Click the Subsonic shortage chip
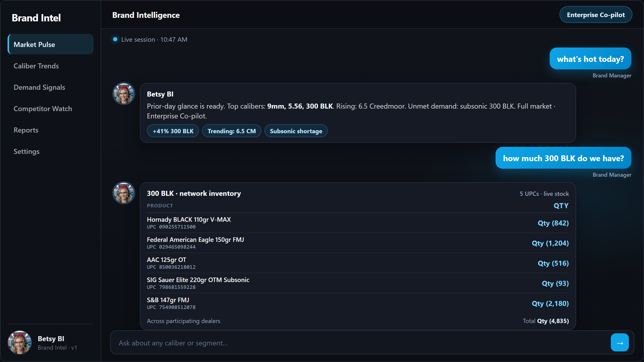This screenshot has width=644, height=362. (296, 131)
